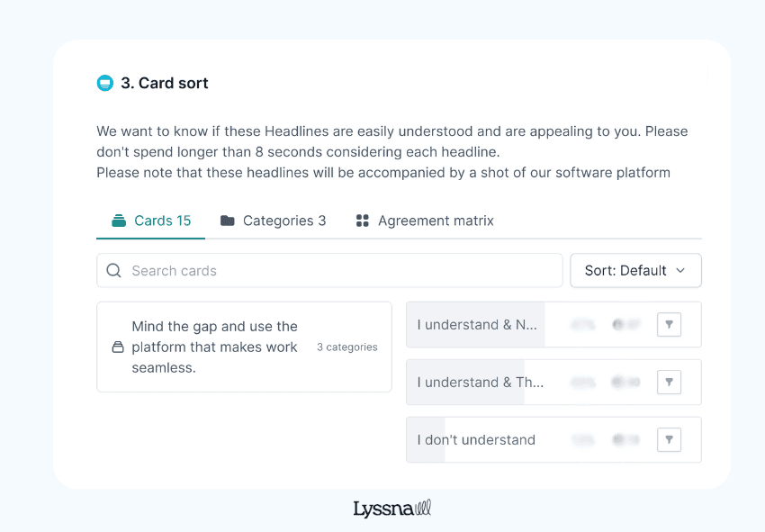The width and height of the screenshot is (765, 532).
Task: Toggle filter on 'I don't understand' row
Action: click(x=669, y=440)
